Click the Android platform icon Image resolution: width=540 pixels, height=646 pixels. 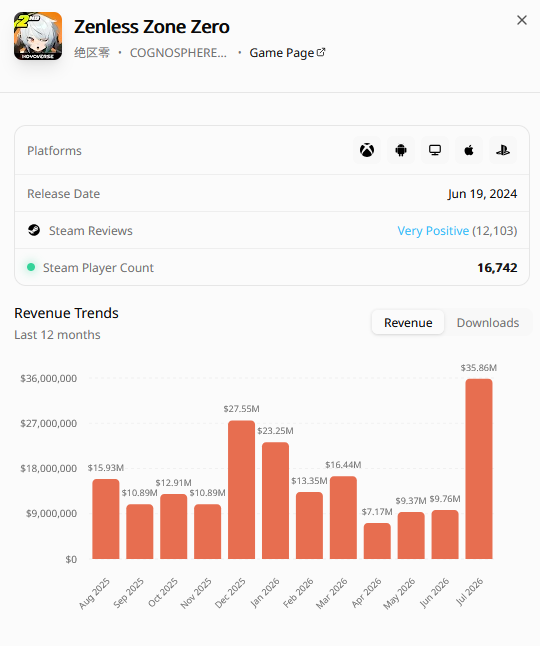pos(401,150)
